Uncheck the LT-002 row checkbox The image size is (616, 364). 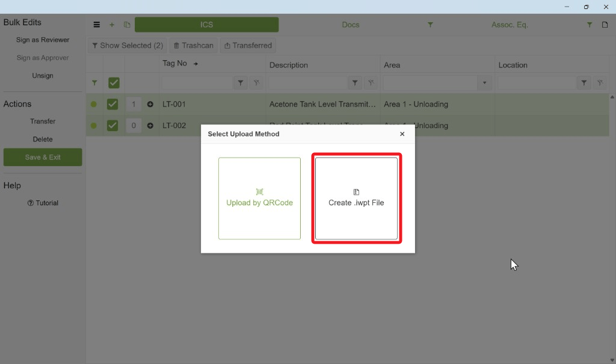[112, 125]
